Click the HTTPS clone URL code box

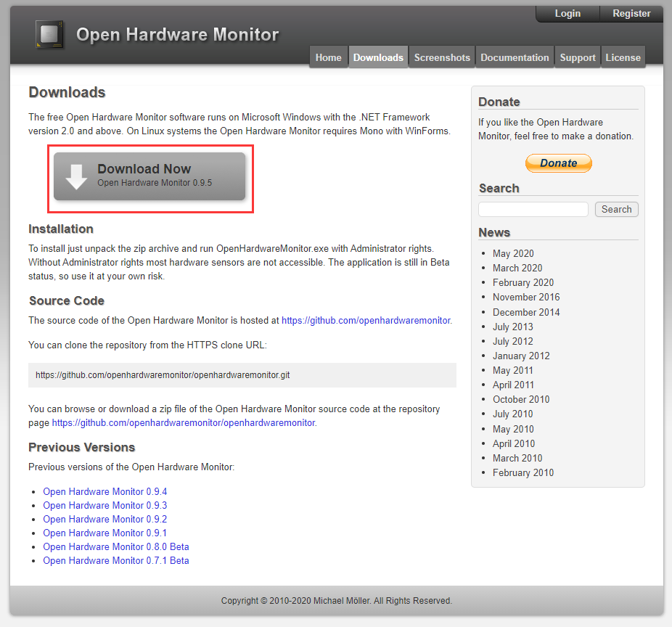242,375
